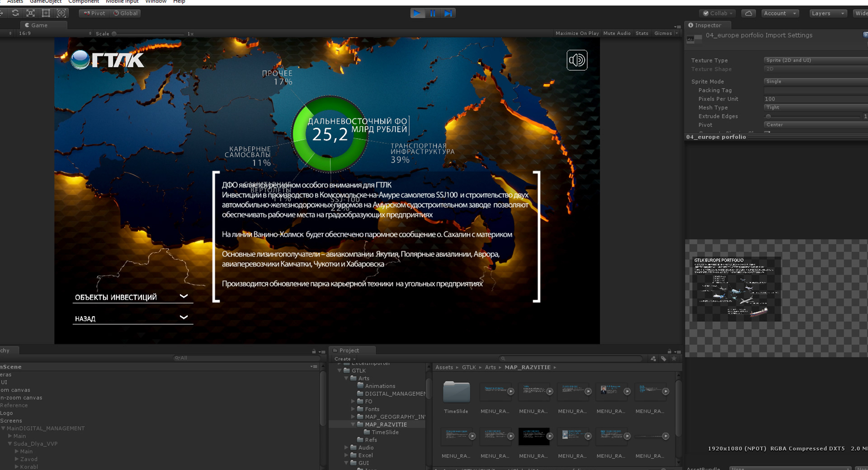Open the Mesh Type dropdown
Viewport: 868px width, 470px height.
point(816,108)
